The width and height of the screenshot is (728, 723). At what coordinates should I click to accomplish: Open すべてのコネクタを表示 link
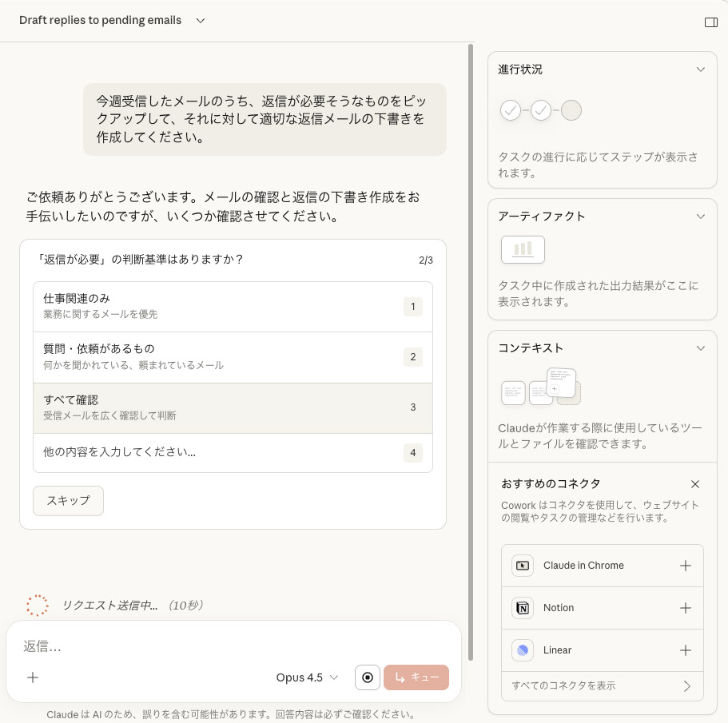(x=603, y=686)
